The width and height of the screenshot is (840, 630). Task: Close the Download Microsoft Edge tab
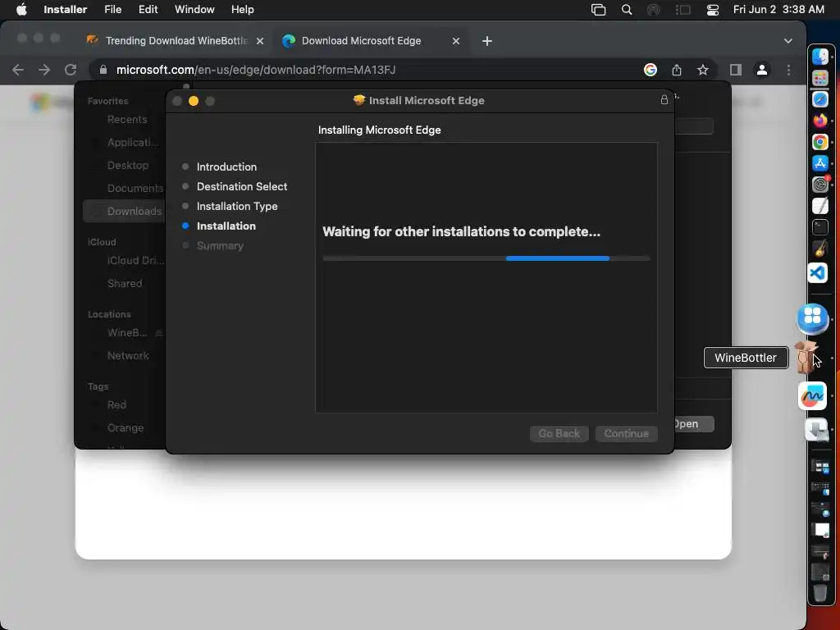pos(456,41)
